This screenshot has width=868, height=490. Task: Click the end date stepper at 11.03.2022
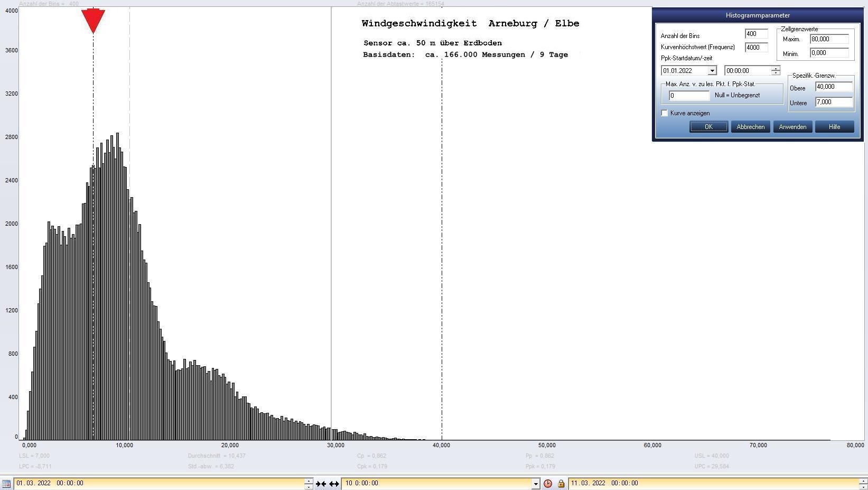863,484
